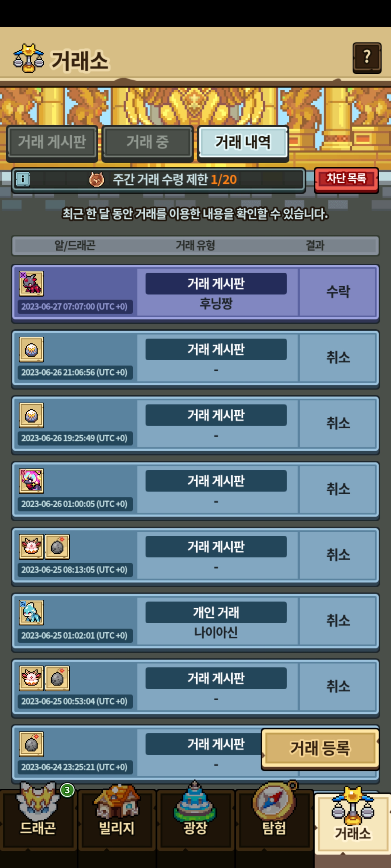
Task: Select the 거래 내역 tab
Action: 243,142
